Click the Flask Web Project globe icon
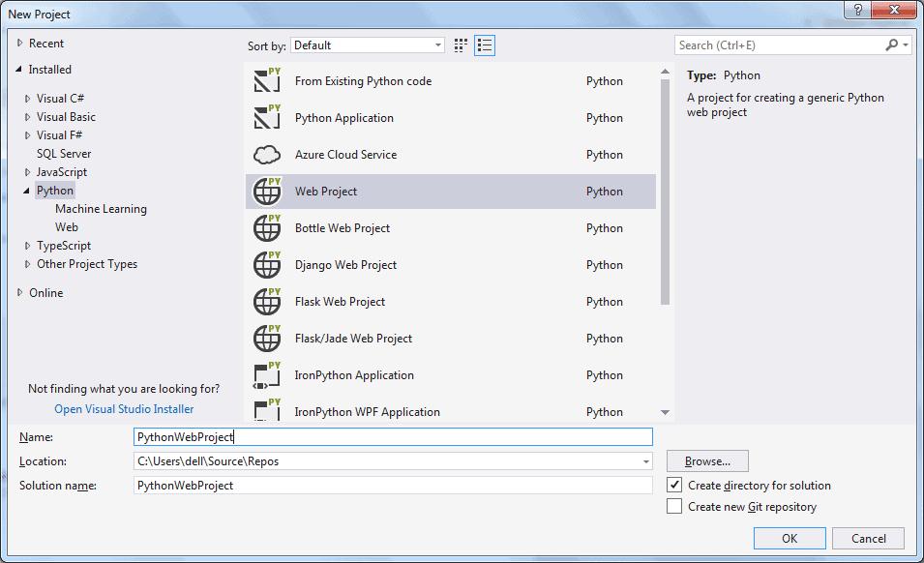Screen dimensions: 924x563 267,301
